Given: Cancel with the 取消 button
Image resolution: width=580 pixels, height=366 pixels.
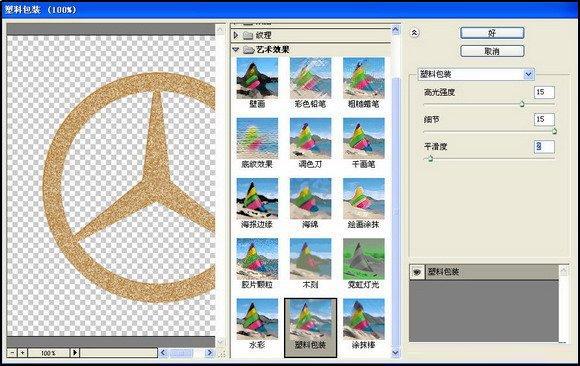Looking at the screenshot, I should tap(492, 51).
